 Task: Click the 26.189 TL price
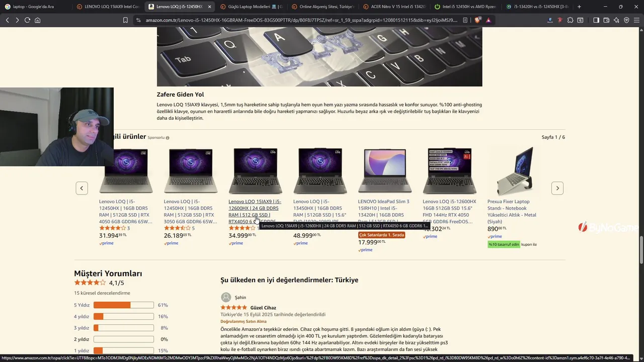click(x=177, y=235)
